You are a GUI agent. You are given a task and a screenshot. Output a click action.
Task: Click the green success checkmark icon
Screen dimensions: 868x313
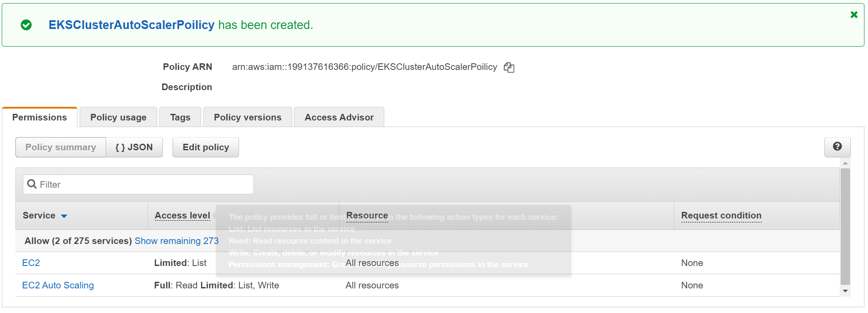pyautogui.click(x=26, y=25)
